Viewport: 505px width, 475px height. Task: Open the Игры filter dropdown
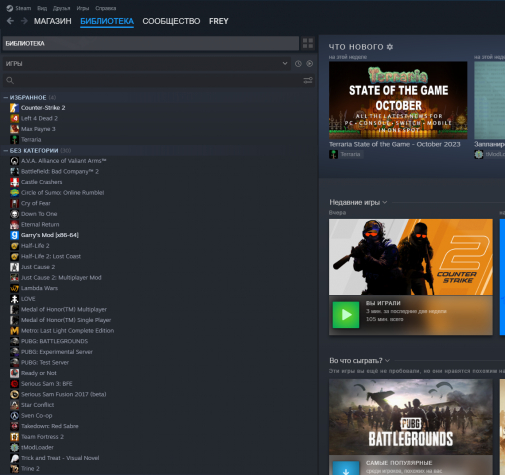pyautogui.click(x=147, y=64)
